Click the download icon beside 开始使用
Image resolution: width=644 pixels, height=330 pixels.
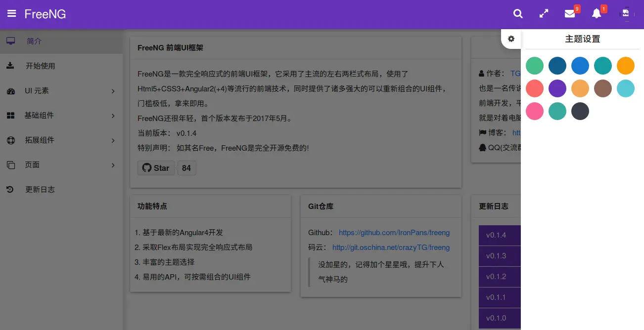(10, 66)
